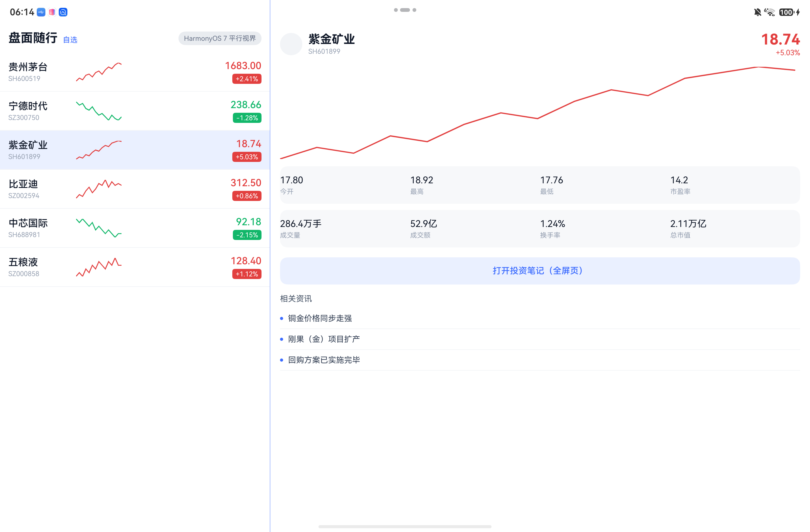Tap the HarmonyOS 7 平行视界 badge
Image resolution: width=810 pixels, height=532 pixels.
(220, 38)
